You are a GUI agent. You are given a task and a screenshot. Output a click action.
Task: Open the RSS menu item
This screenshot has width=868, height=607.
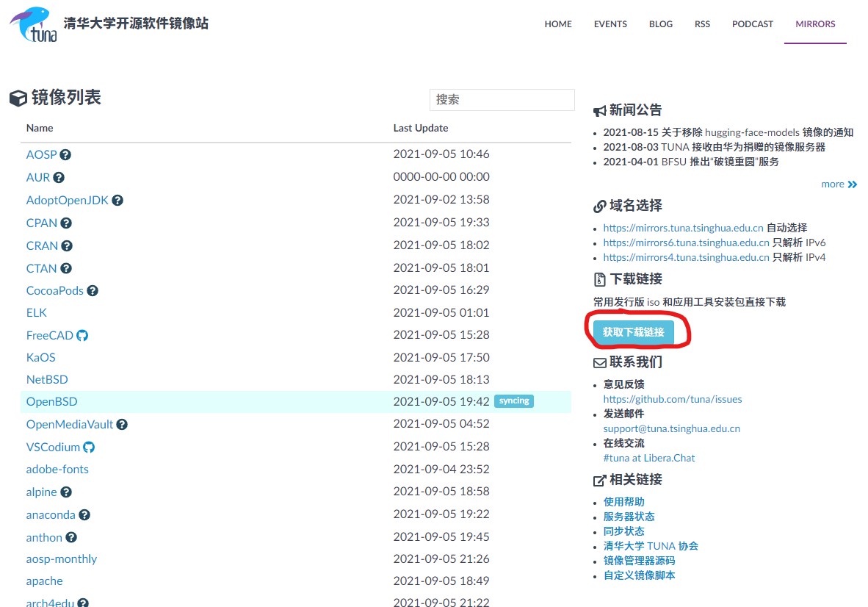[703, 24]
